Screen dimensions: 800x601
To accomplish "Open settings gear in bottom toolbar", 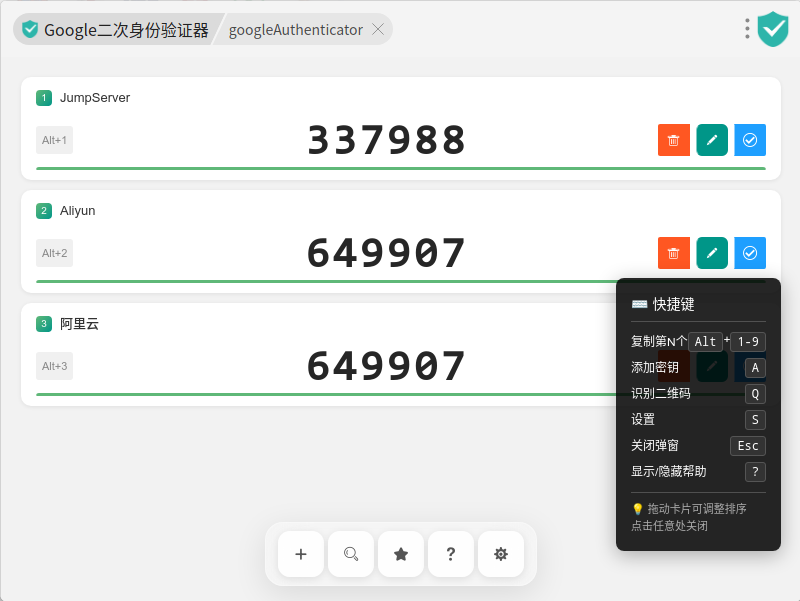I will [x=501, y=554].
